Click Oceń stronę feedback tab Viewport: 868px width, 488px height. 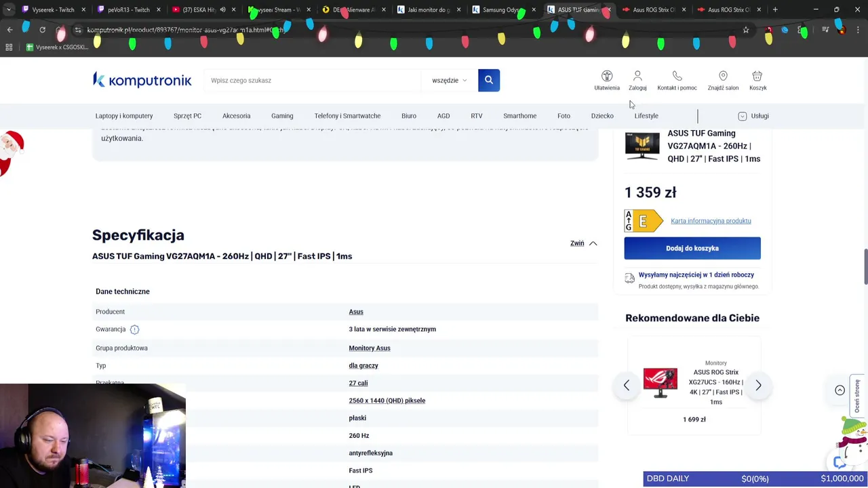point(857,396)
